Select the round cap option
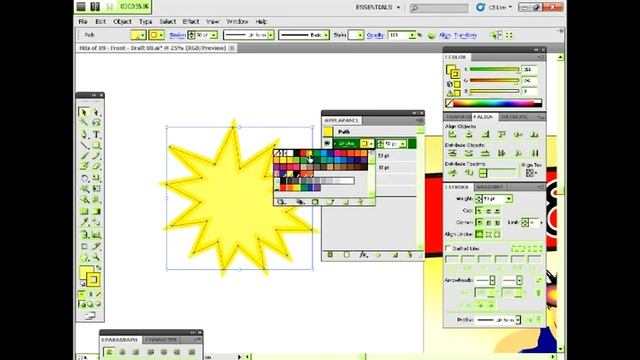The width and height of the screenshot is (640, 360). (489, 211)
